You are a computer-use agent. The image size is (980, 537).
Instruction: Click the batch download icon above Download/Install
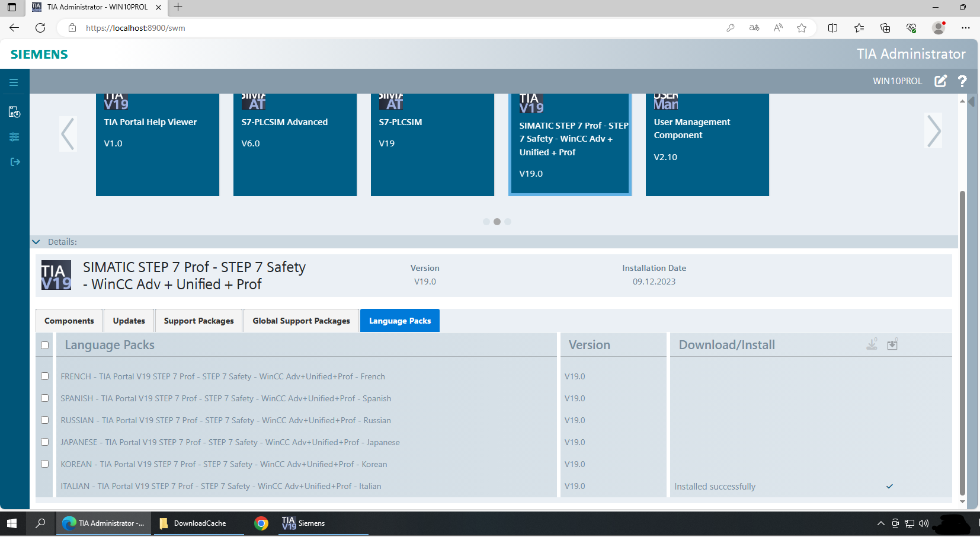coord(871,344)
